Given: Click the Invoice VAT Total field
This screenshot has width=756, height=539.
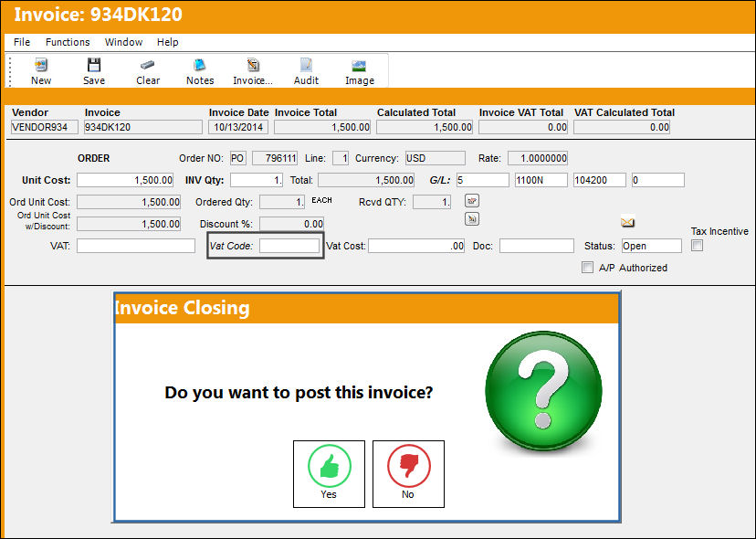Looking at the screenshot, I should [x=523, y=127].
